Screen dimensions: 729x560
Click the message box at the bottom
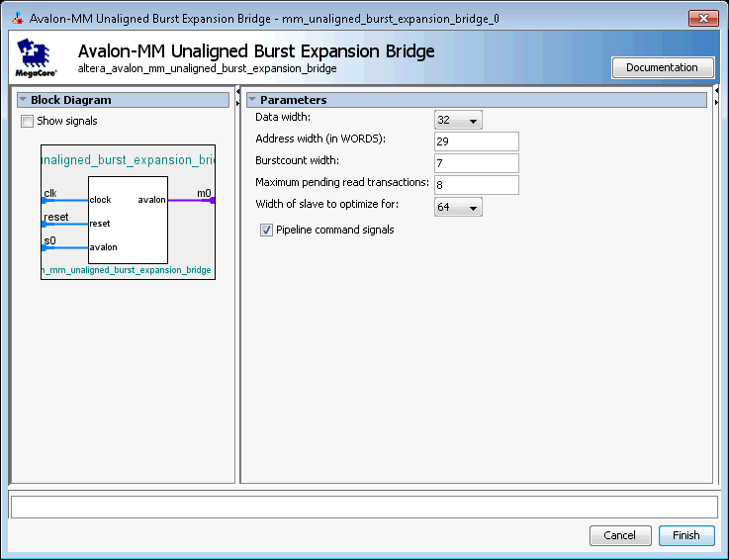pos(364,507)
